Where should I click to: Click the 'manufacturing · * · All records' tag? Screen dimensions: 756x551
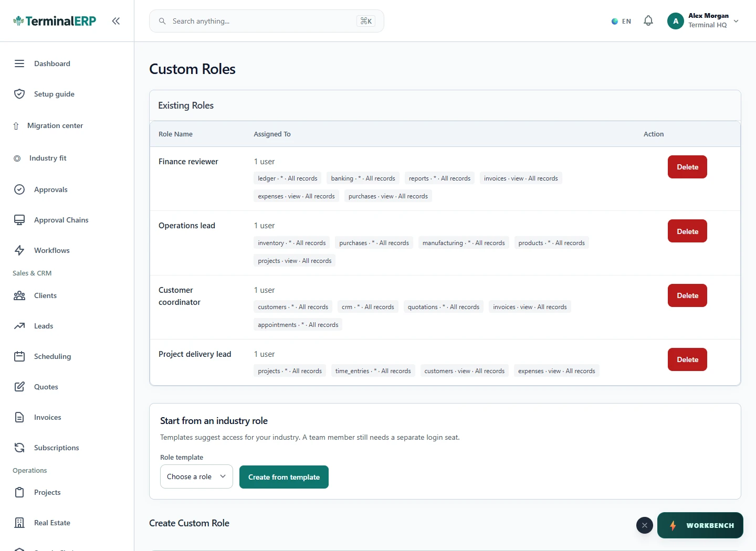tap(464, 243)
